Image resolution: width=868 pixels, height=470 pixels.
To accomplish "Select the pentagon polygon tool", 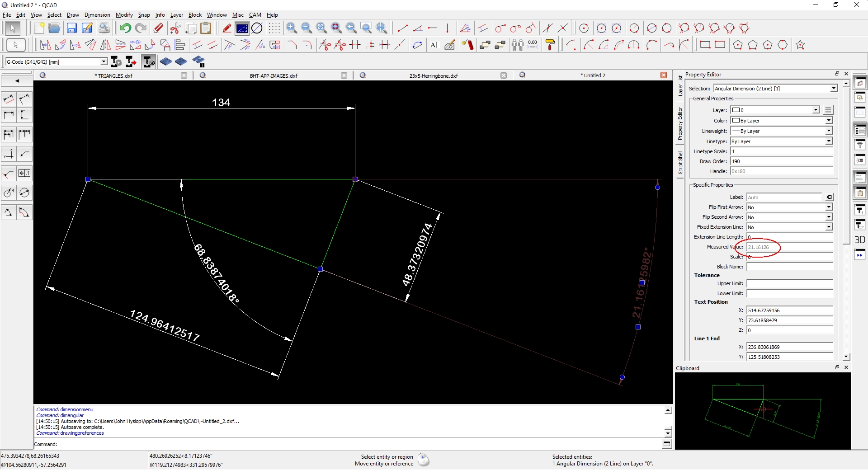I will [738, 45].
